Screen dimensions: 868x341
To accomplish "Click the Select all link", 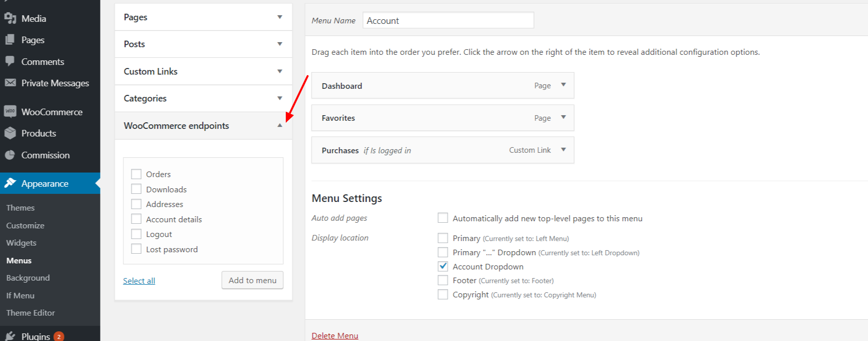I will (139, 281).
